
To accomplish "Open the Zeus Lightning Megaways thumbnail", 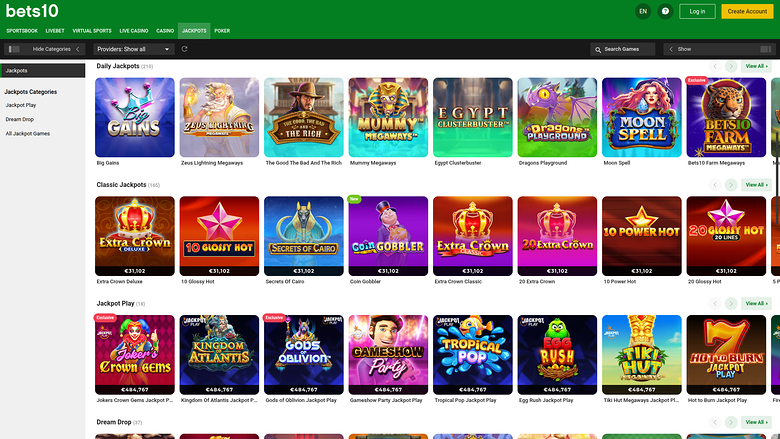I will pyautogui.click(x=219, y=117).
